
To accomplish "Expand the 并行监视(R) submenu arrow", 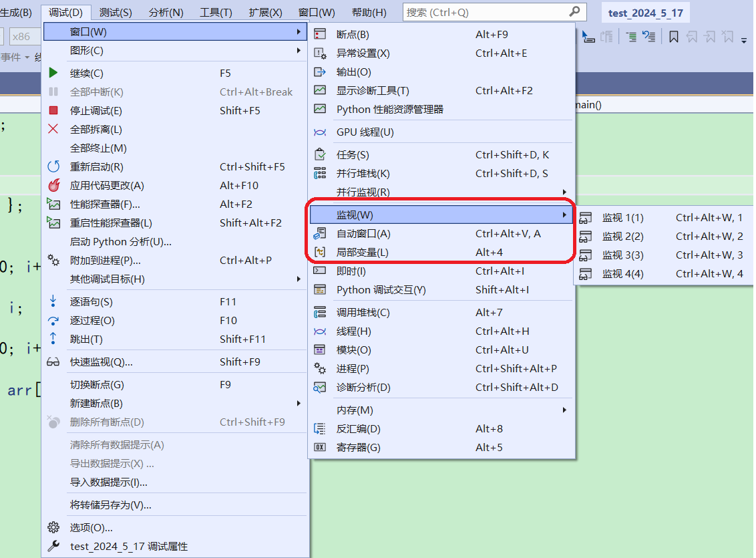I will pos(564,192).
